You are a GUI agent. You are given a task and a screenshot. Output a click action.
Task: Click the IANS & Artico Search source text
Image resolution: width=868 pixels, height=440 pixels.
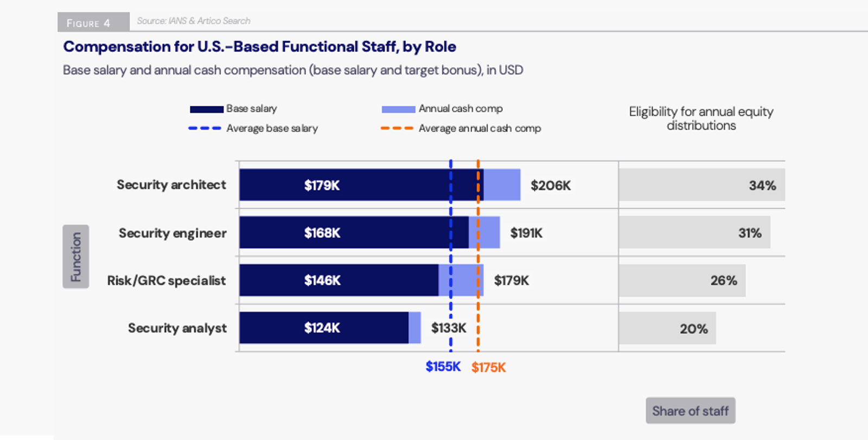(194, 21)
